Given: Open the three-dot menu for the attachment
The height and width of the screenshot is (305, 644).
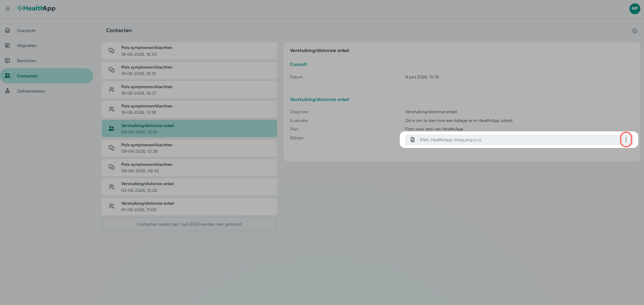Looking at the screenshot, I should click(x=626, y=139).
